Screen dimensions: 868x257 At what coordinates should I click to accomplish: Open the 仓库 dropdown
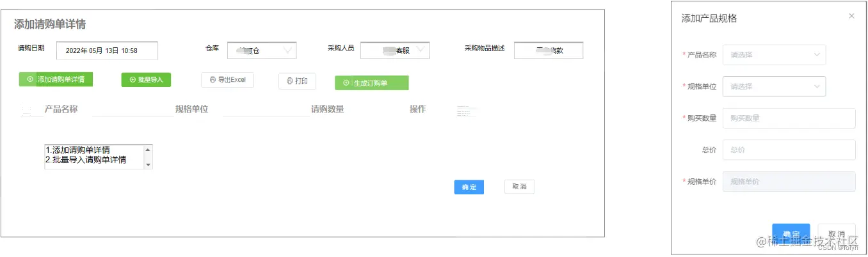[x=262, y=51]
